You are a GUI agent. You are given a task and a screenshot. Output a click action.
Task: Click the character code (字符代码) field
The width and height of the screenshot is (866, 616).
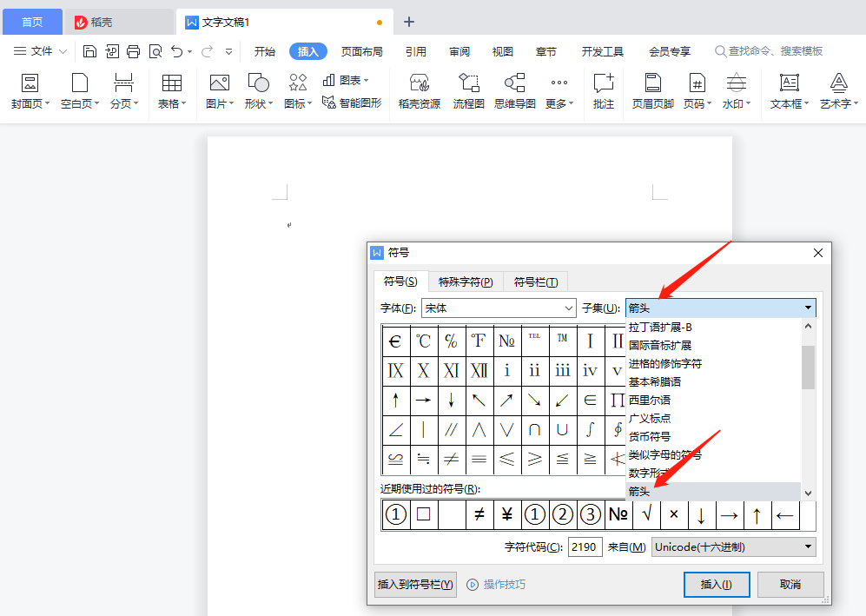[585, 547]
